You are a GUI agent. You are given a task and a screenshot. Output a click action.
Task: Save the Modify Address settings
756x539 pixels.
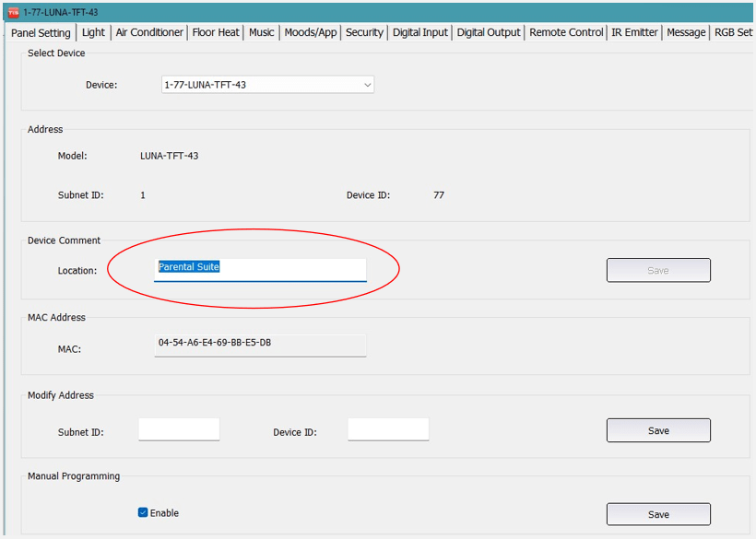[658, 430]
